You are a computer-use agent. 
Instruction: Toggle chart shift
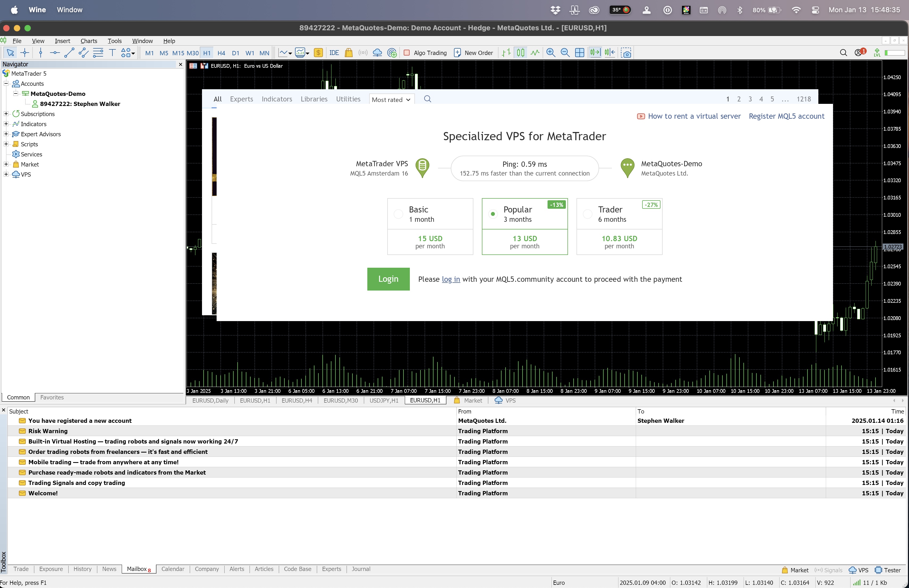click(x=610, y=53)
